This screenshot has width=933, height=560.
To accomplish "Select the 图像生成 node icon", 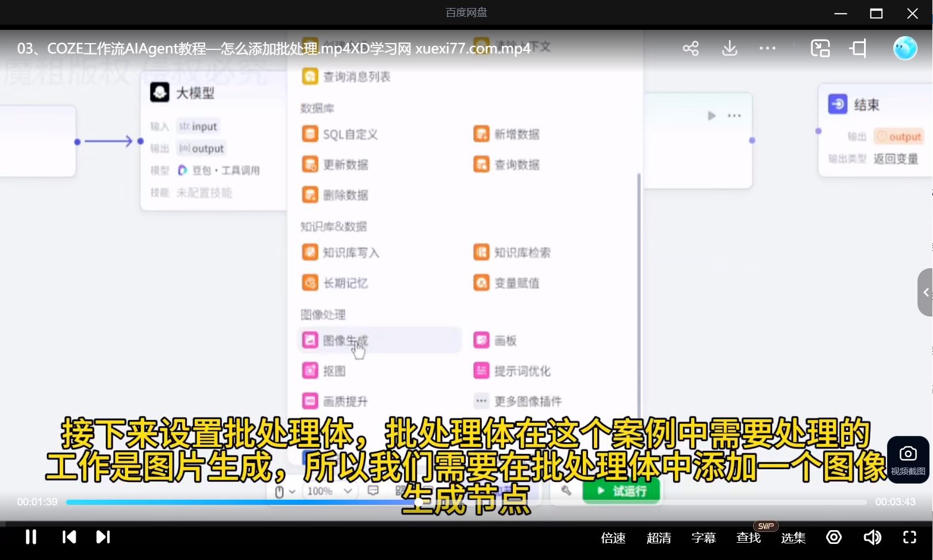I will coord(310,339).
